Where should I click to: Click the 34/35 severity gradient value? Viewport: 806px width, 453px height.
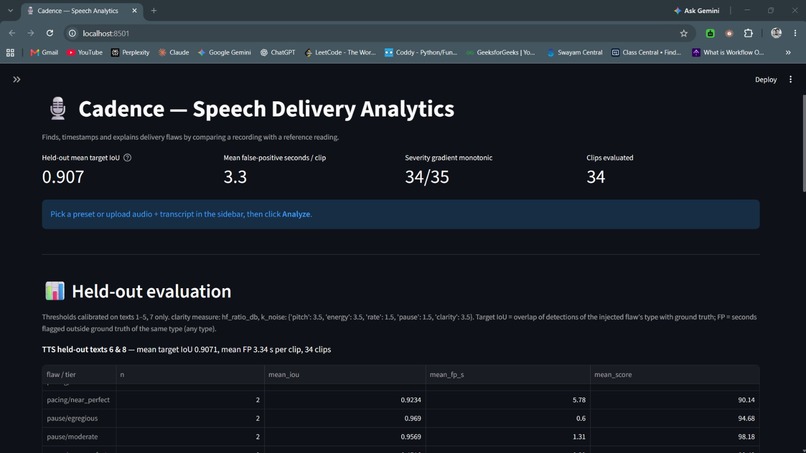click(427, 177)
